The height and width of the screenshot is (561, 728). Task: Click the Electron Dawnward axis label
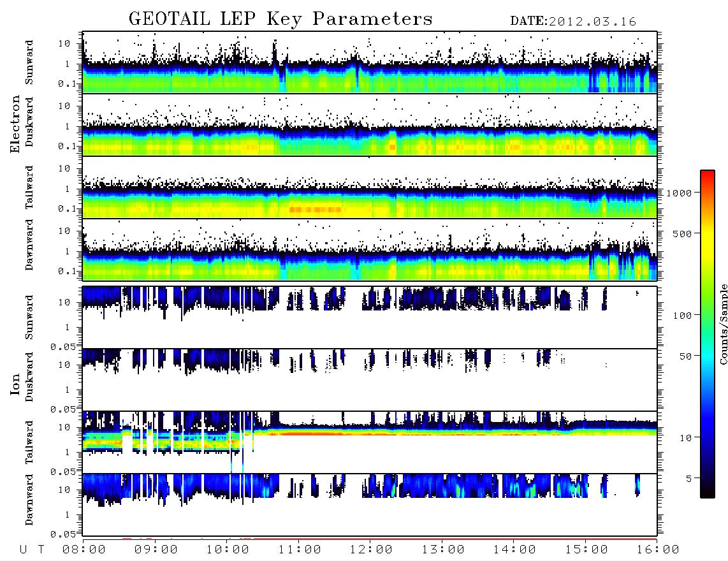click(29, 245)
